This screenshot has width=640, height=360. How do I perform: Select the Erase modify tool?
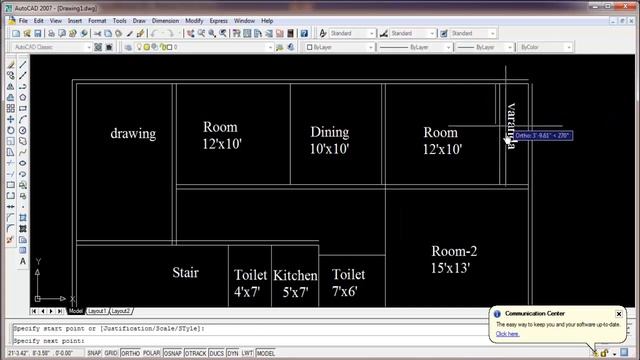pyautogui.click(x=11, y=64)
